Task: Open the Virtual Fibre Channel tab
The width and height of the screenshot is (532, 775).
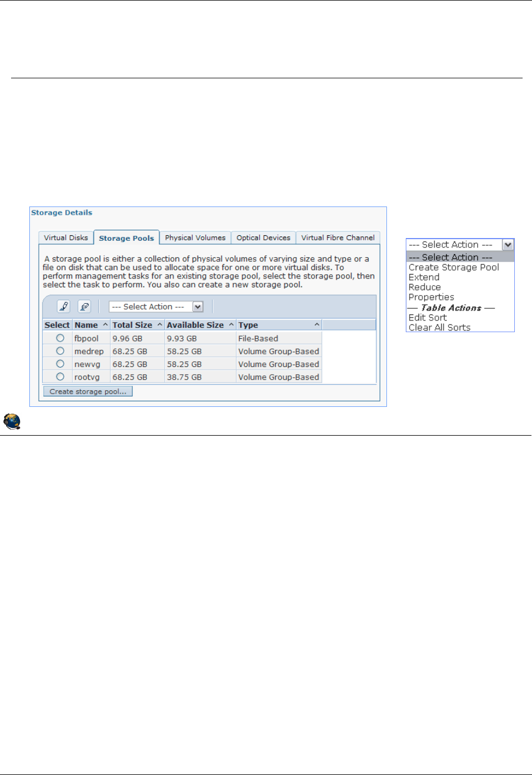Action: (x=338, y=237)
